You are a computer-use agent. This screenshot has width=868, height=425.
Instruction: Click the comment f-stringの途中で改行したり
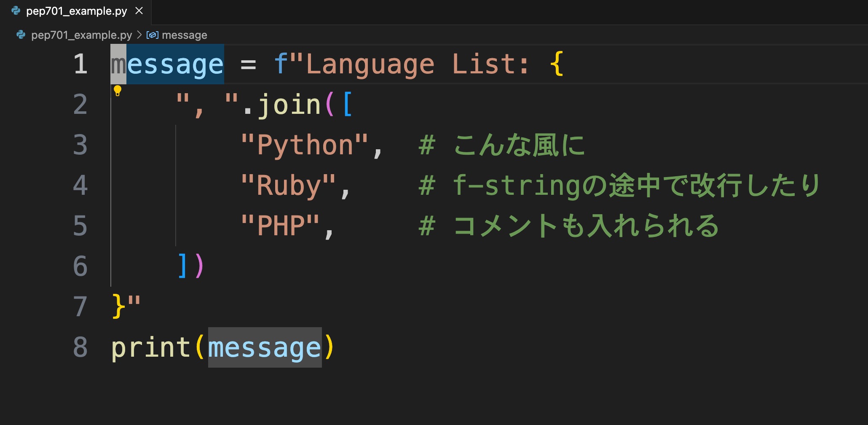[619, 186]
